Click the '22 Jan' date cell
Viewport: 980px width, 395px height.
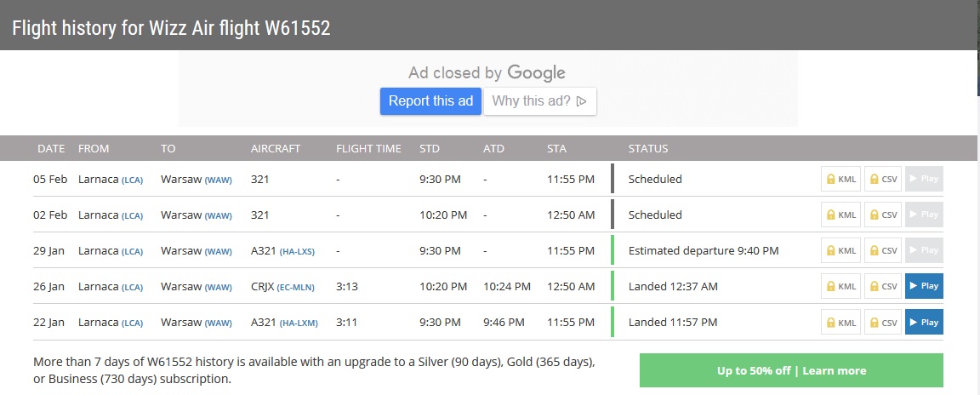(48, 323)
